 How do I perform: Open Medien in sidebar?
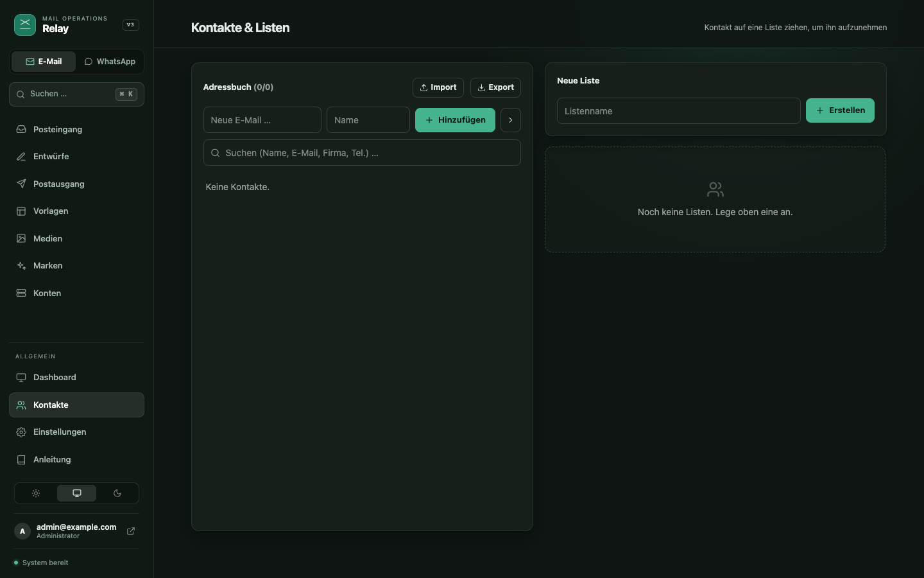(x=76, y=238)
